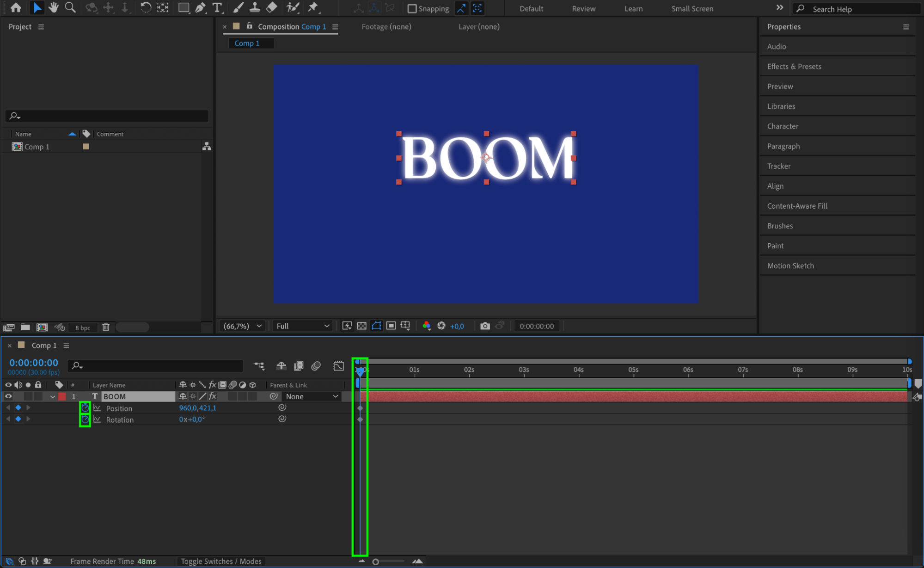Click Toggle Switches / Modes button

(221, 561)
